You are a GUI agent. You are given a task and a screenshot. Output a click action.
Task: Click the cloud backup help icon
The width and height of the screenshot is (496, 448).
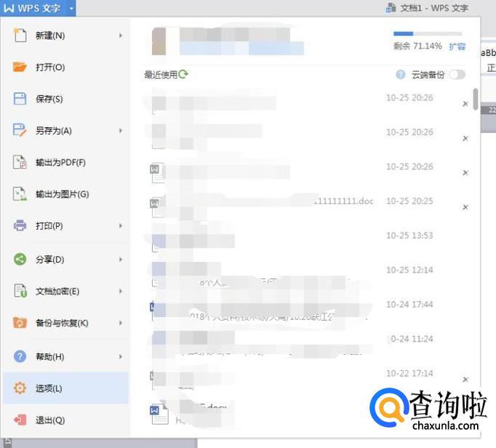401,75
